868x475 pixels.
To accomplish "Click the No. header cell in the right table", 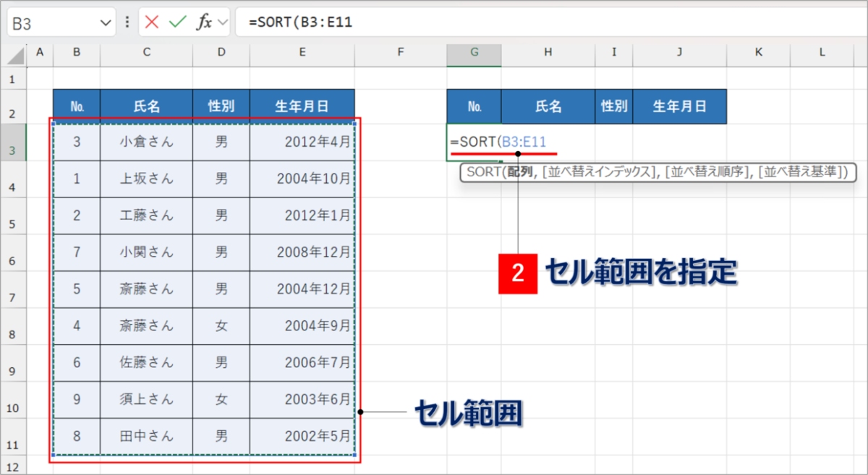I will [474, 106].
